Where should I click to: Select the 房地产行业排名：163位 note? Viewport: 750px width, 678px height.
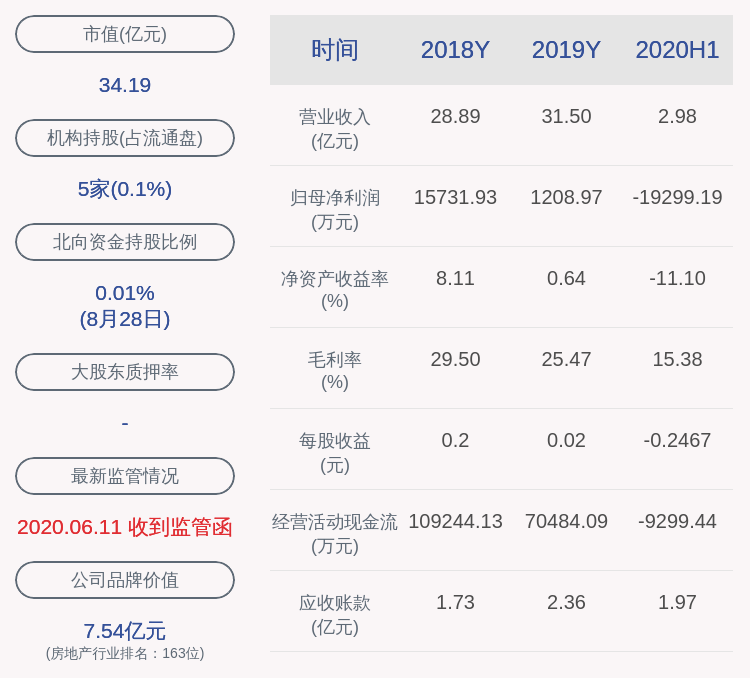(125, 653)
